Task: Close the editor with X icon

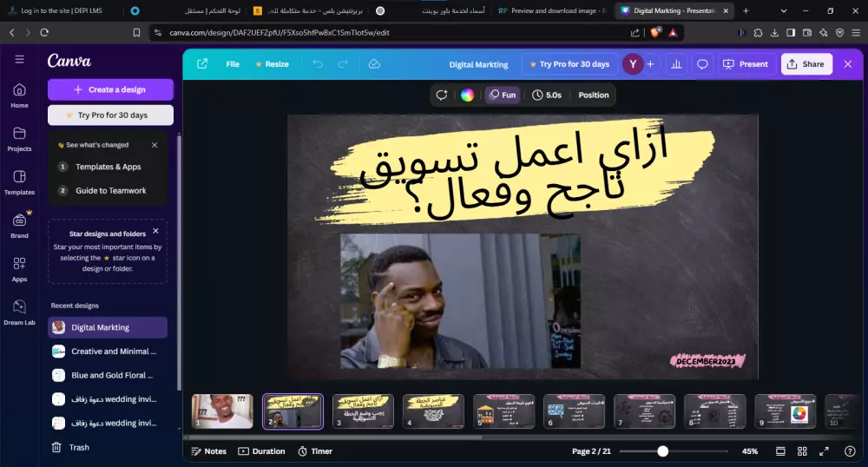Action: point(847,64)
